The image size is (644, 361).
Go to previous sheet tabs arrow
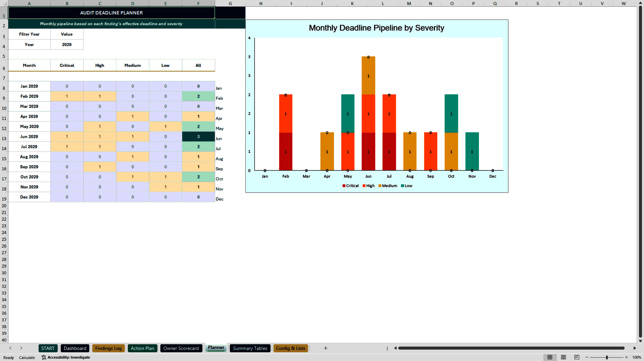coord(10,348)
